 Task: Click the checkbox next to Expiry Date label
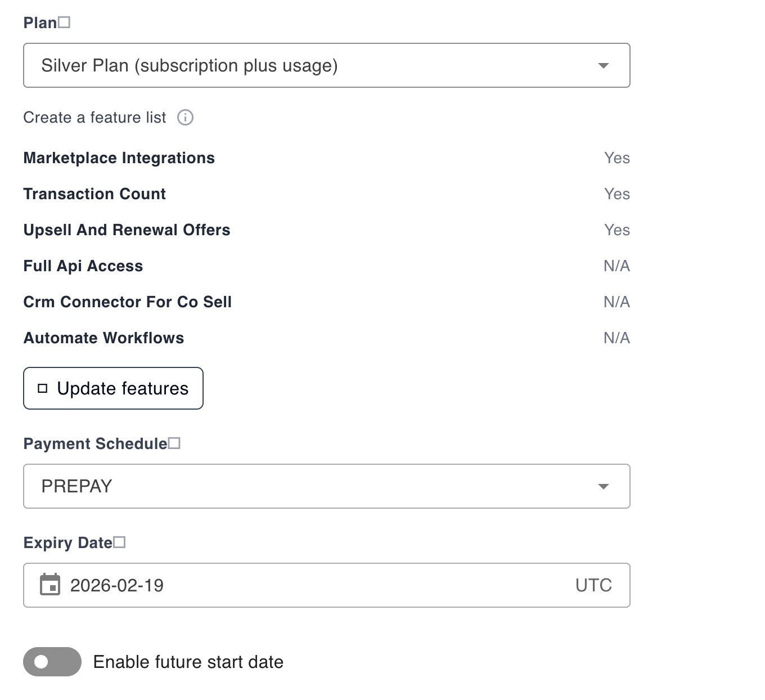(120, 541)
